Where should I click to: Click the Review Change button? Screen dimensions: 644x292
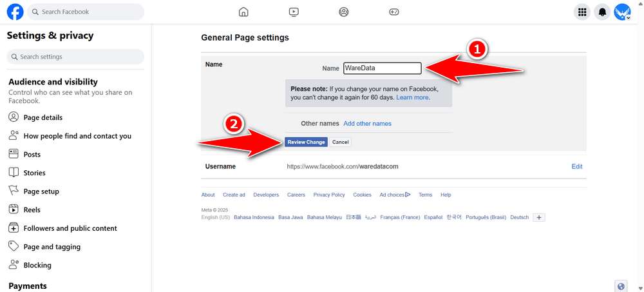306,142
